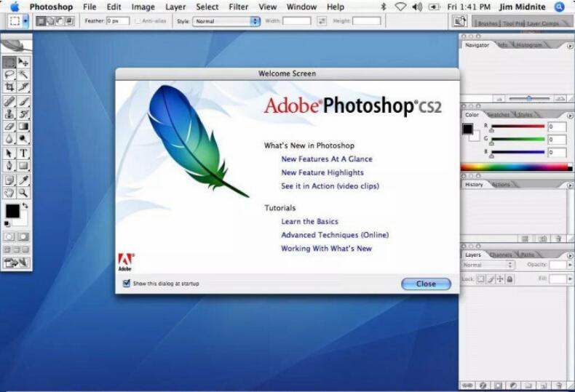Select the Rectangle shape tool

click(23, 166)
